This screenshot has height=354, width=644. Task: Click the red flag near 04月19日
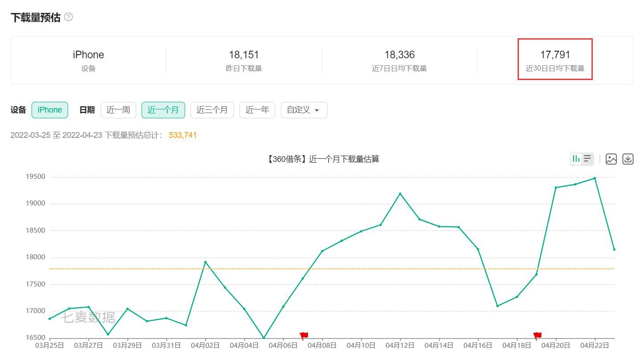537,336
